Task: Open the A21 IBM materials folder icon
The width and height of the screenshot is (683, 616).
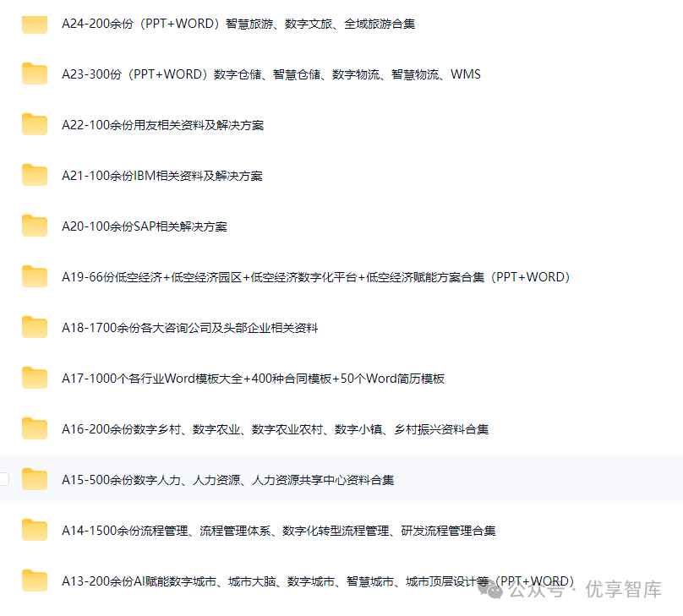Action: (33, 175)
